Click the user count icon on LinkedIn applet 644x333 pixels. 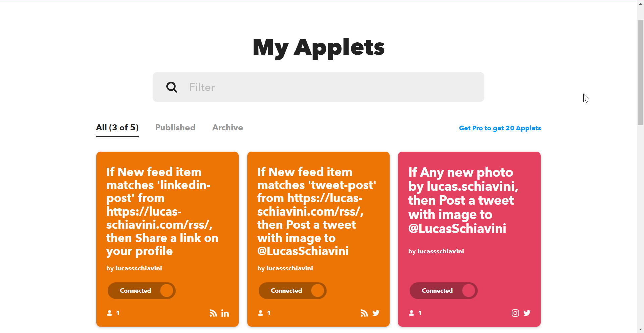110,313
